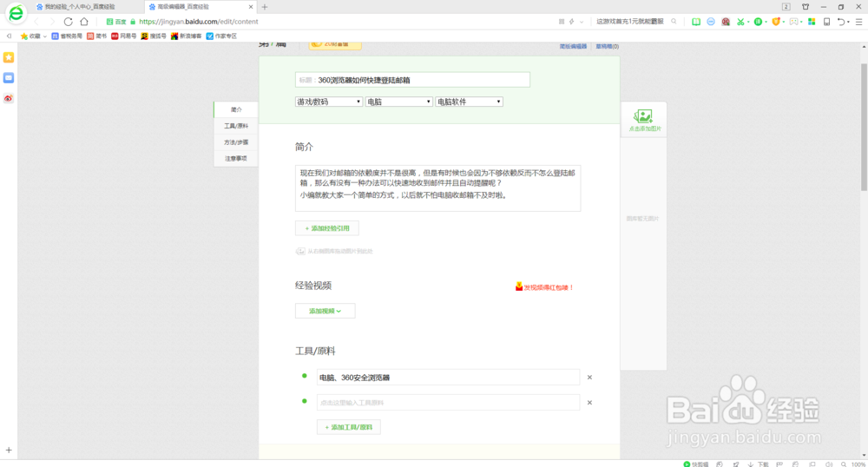Click the forward navigation arrow
Screen dimensions: 868x467
[x=52, y=22]
